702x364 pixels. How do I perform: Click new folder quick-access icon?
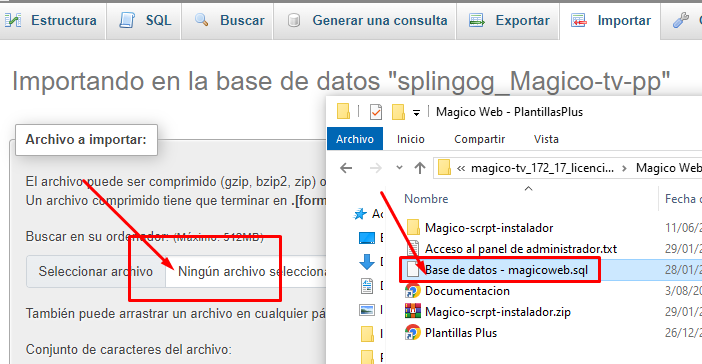click(398, 112)
